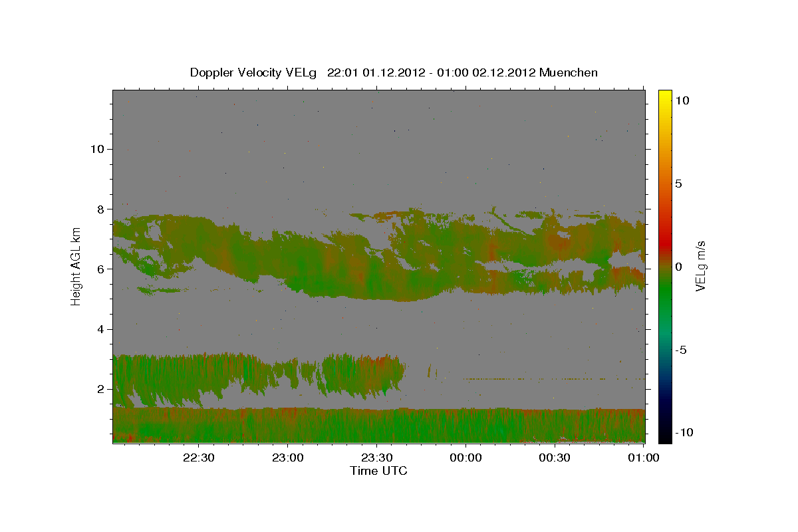Click the '00:00' time axis label
This screenshot has height=532, width=798.
(x=466, y=458)
